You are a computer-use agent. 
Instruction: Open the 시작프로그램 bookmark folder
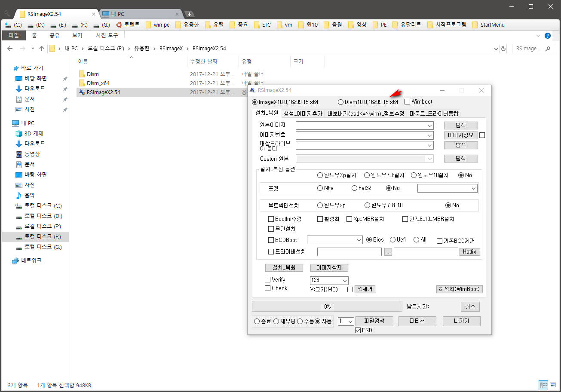pos(447,25)
